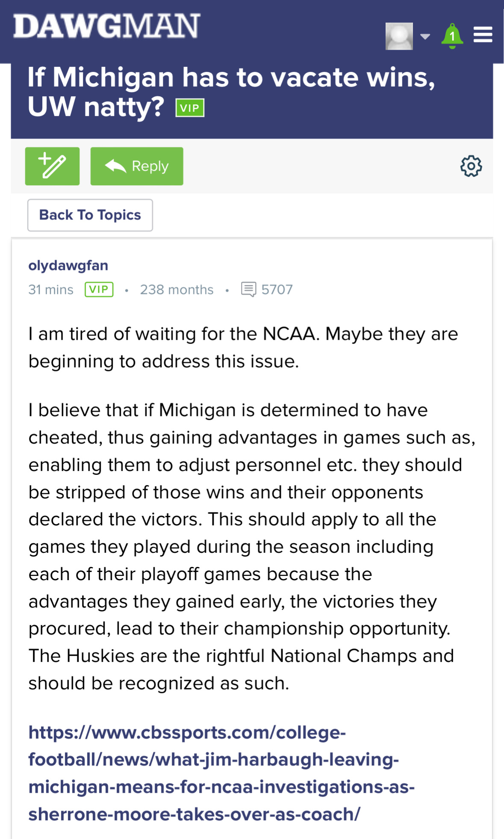Click the new post pencil icon

pyautogui.click(x=52, y=166)
